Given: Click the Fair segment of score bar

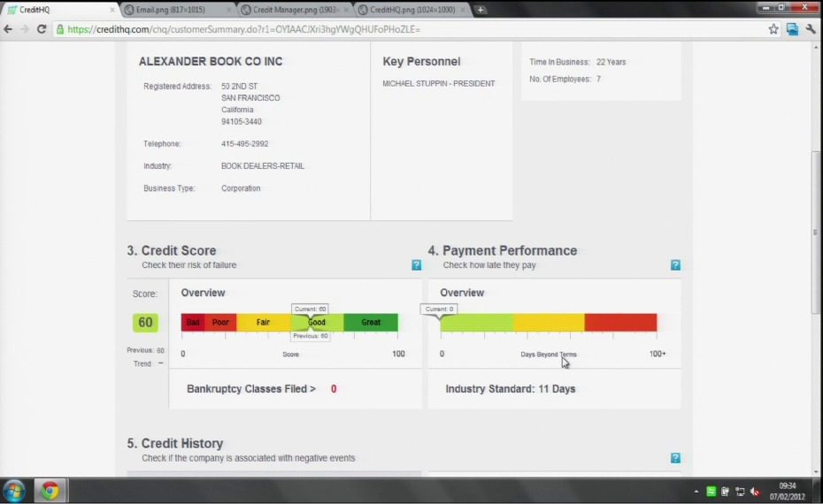Looking at the screenshot, I should point(263,322).
